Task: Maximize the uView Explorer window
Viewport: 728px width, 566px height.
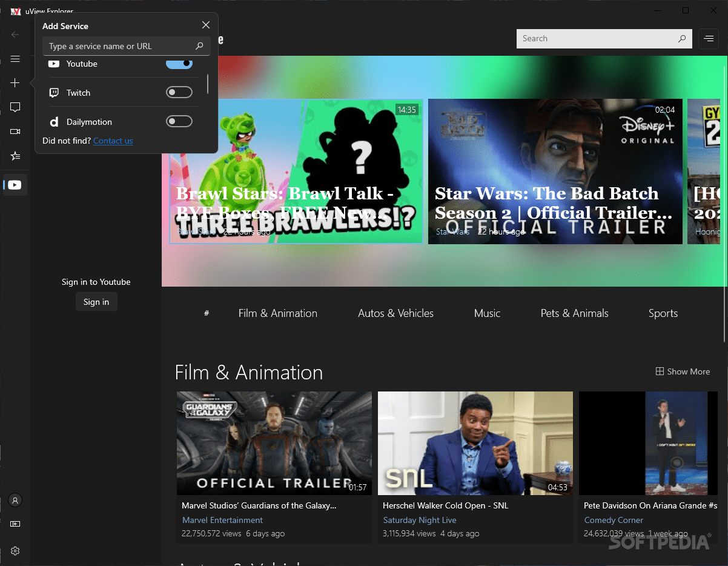Action: coord(686,10)
